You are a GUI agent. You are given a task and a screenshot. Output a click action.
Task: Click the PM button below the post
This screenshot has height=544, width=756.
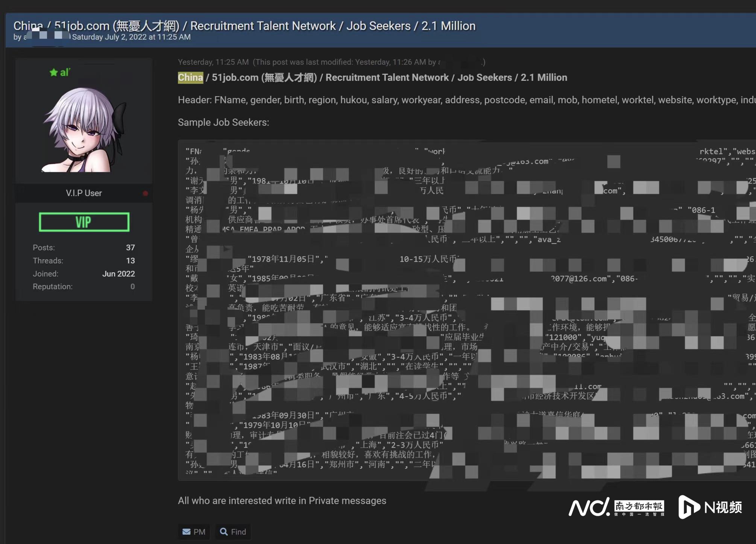tap(194, 532)
